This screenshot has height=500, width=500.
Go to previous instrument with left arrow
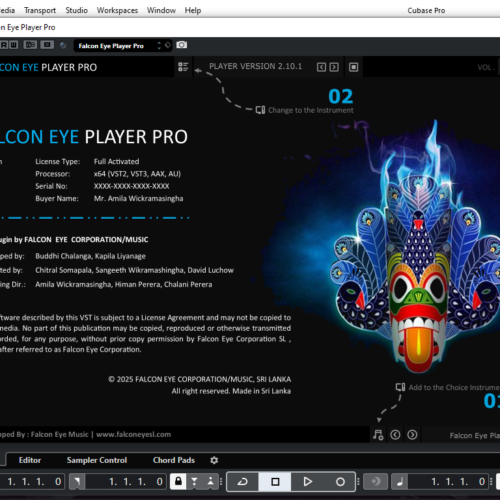coord(321,67)
